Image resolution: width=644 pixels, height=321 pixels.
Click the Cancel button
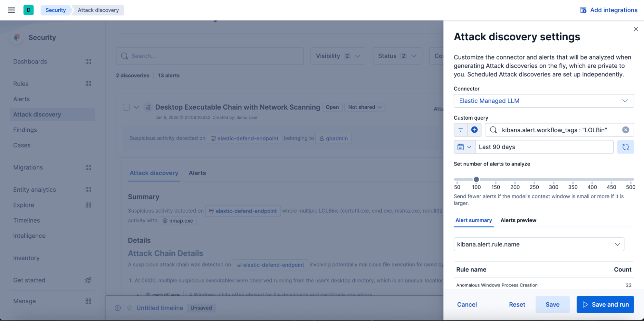coord(467,305)
